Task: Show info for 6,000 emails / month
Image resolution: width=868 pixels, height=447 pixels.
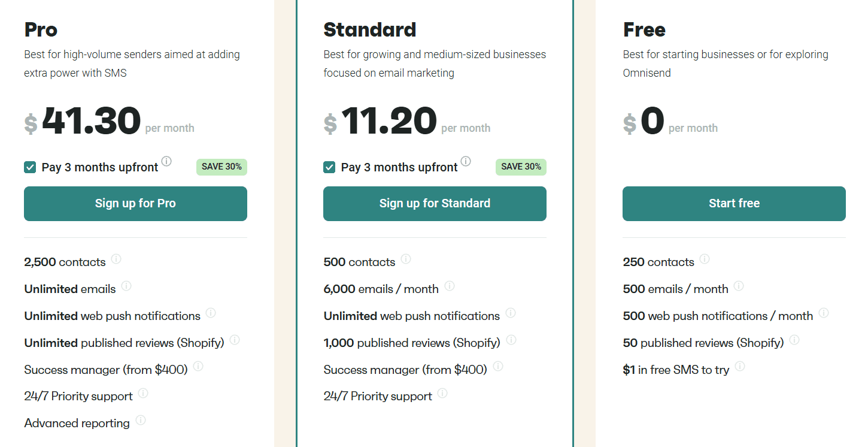Action: [x=450, y=286]
